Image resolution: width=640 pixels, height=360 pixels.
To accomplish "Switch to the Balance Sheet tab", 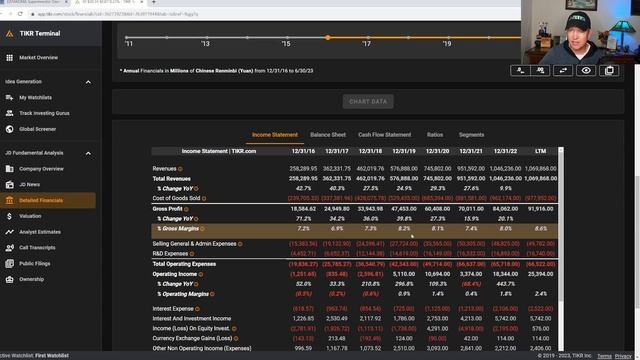I will pyautogui.click(x=328, y=135).
